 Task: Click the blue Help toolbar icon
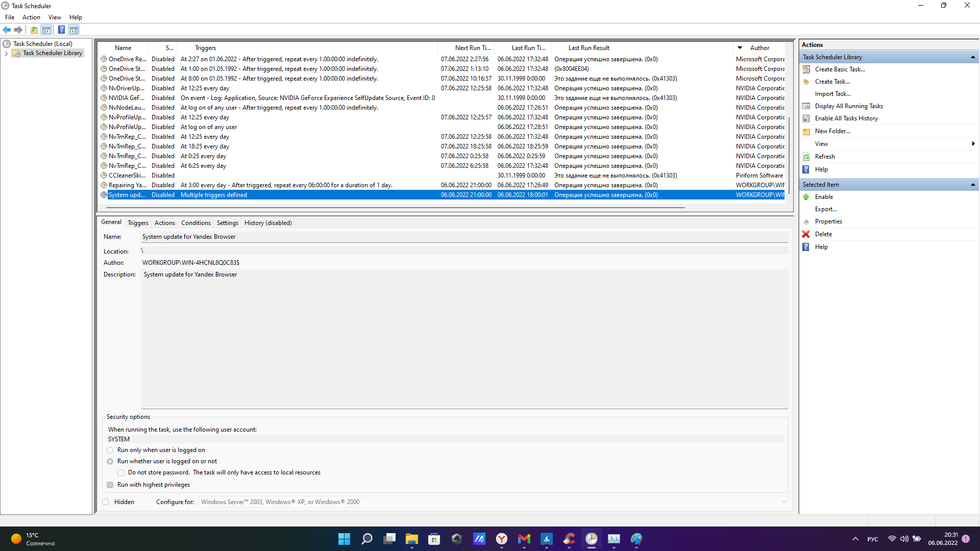coord(61,30)
